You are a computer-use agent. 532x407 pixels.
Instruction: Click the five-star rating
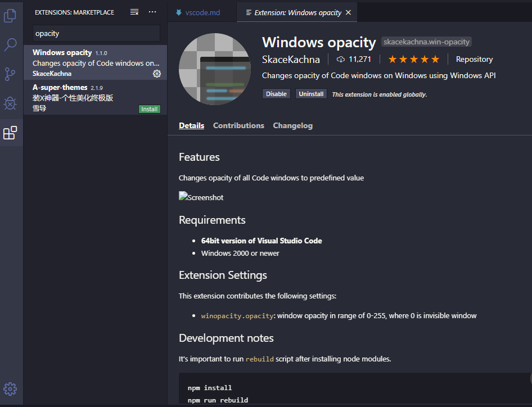[413, 60]
